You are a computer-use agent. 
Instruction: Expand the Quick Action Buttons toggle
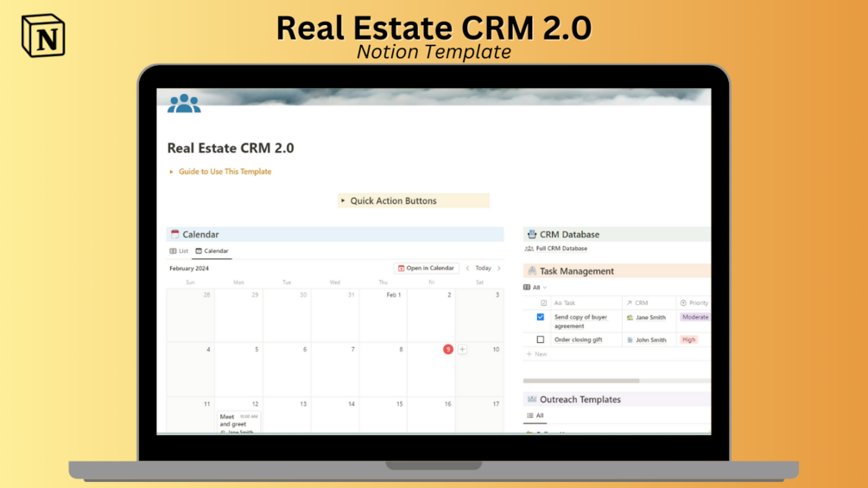(x=343, y=200)
